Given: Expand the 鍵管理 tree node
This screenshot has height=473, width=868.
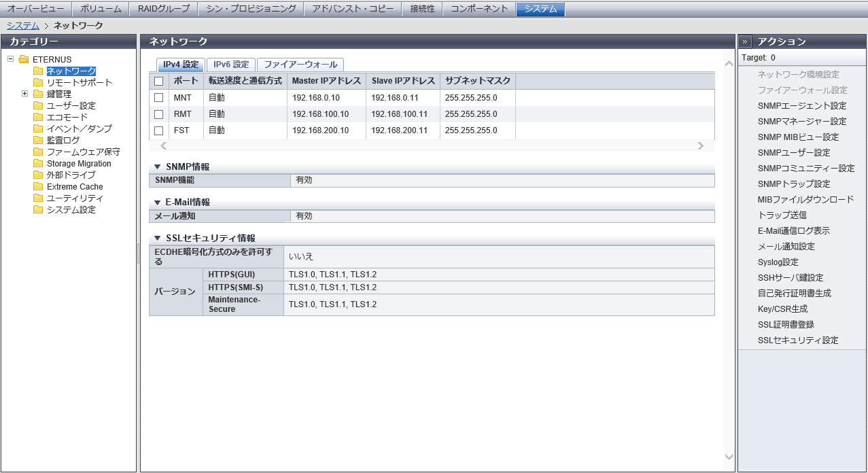Looking at the screenshot, I should tap(24, 94).
